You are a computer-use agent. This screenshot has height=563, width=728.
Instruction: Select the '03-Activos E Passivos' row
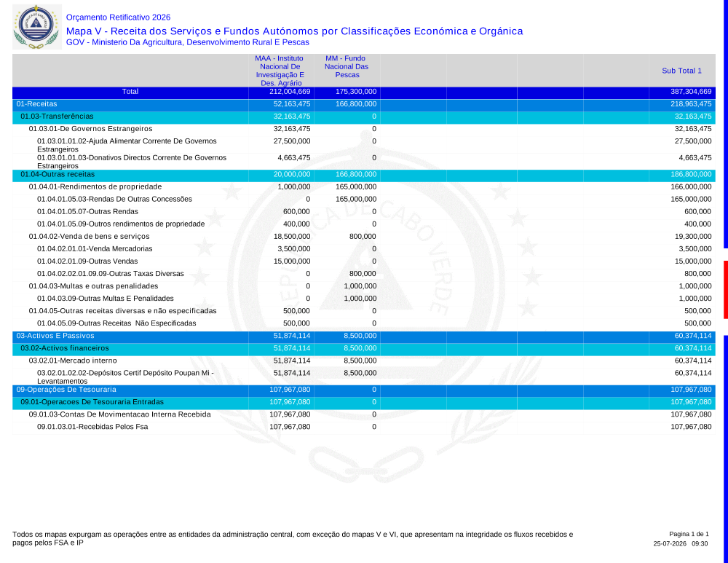(x=363, y=336)
